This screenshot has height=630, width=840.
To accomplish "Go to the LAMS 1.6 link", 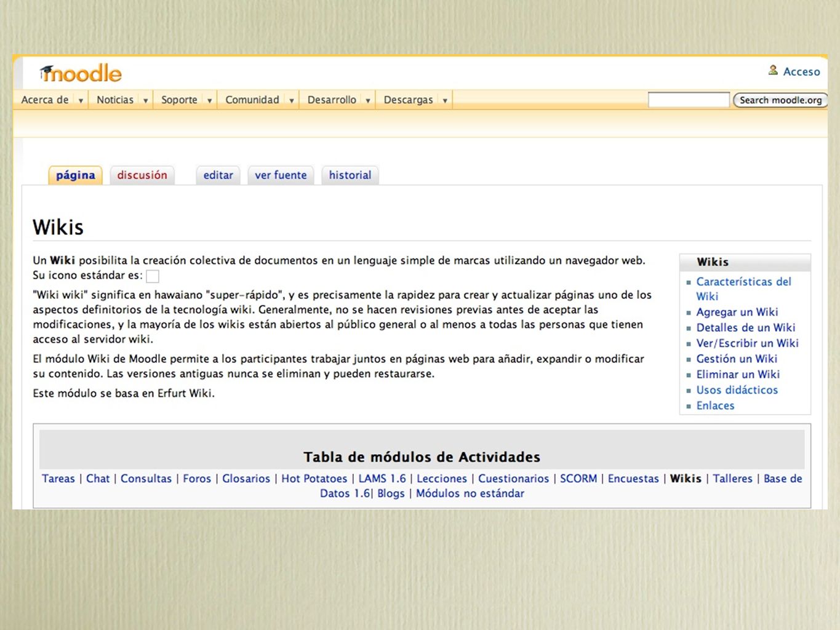I will [382, 479].
